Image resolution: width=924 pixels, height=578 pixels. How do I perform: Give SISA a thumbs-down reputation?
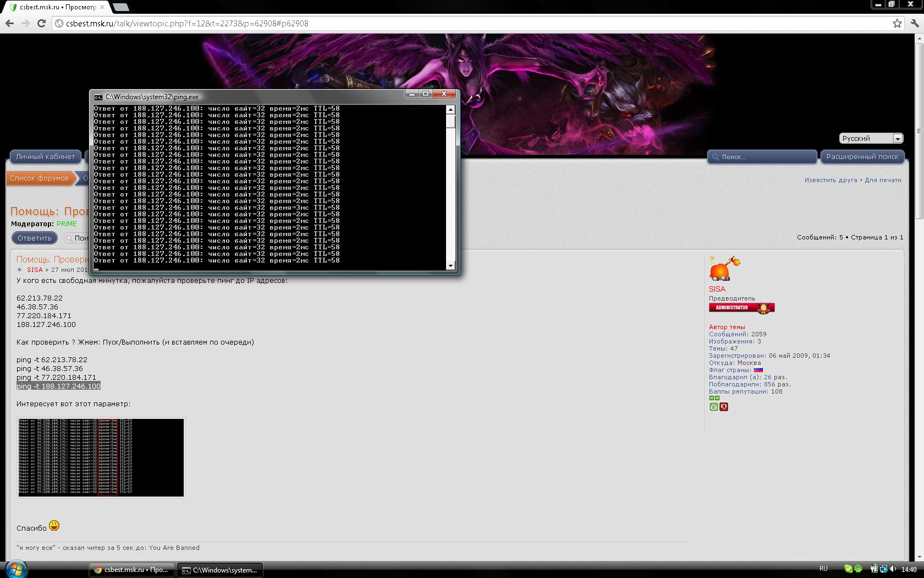724,407
